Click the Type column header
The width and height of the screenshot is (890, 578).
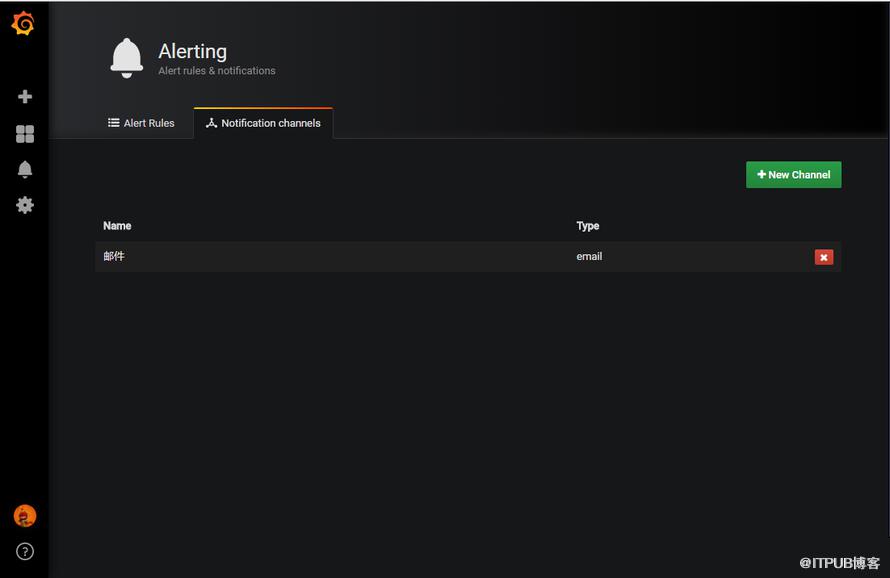coord(587,226)
